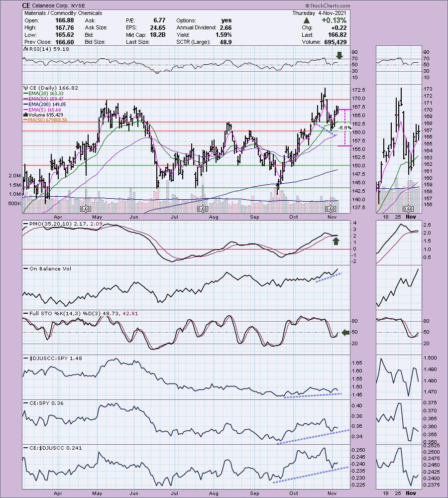This screenshot has width=448, height=498.
Task: Click the MA(50) 679808.56 legend text
Action: pos(48,120)
